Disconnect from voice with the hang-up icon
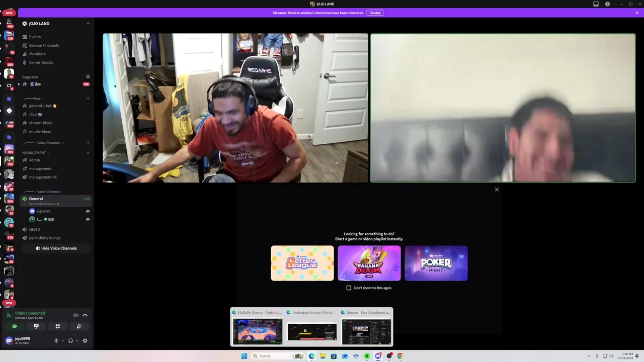Screen dimensions: 644x362 click(85, 315)
